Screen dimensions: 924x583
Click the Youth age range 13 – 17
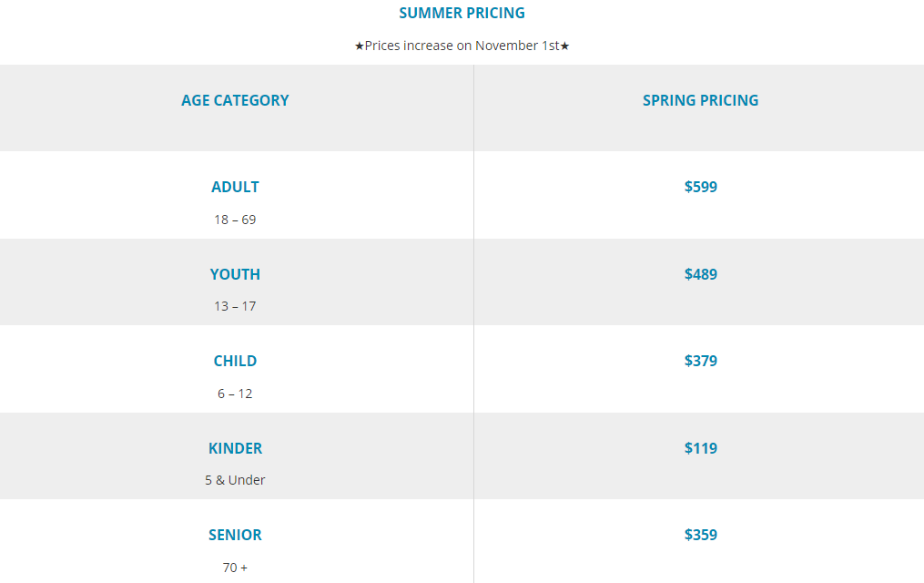point(235,306)
